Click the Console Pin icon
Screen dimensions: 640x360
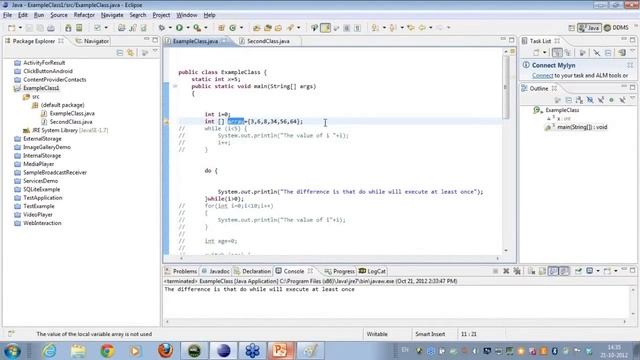coord(578,271)
